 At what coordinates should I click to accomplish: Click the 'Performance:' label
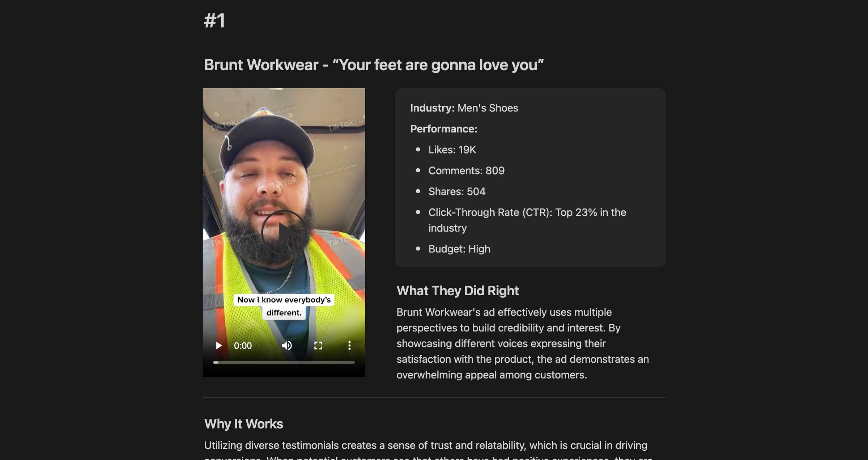coord(444,129)
